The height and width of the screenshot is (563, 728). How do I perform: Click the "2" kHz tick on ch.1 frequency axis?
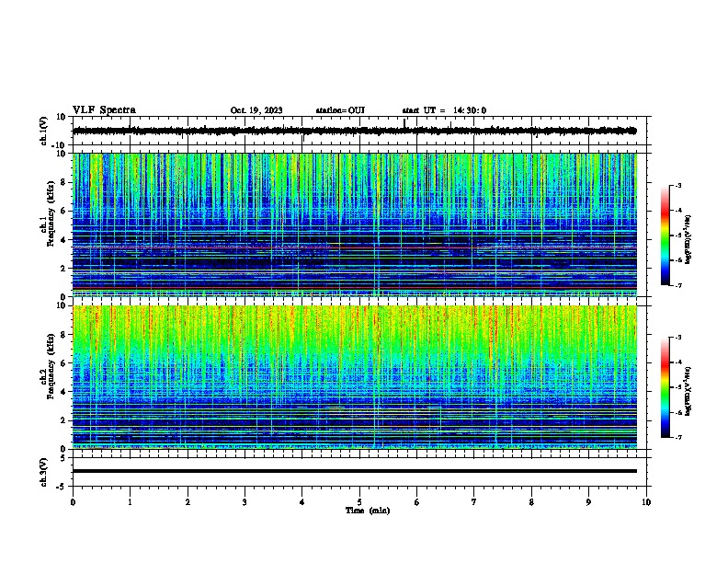click(x=63, y=269)
